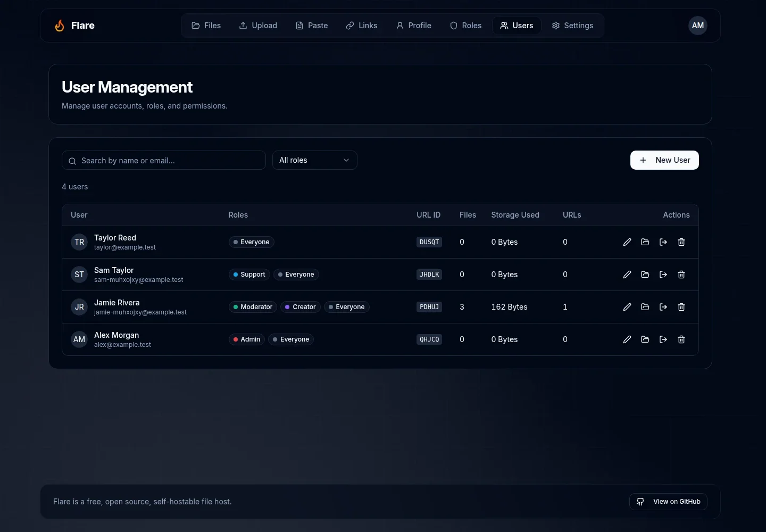Click the 162 Bytes storage value
766x532 pixels.
[x=510, y=307]
